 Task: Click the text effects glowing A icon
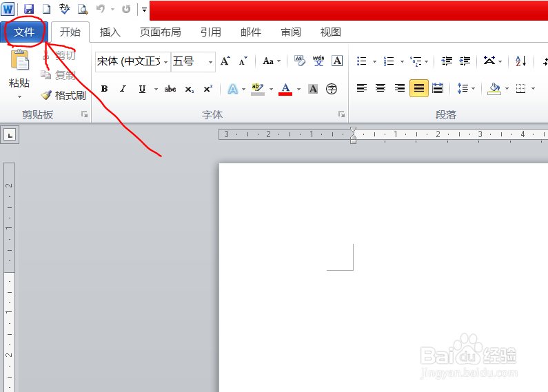233,89
